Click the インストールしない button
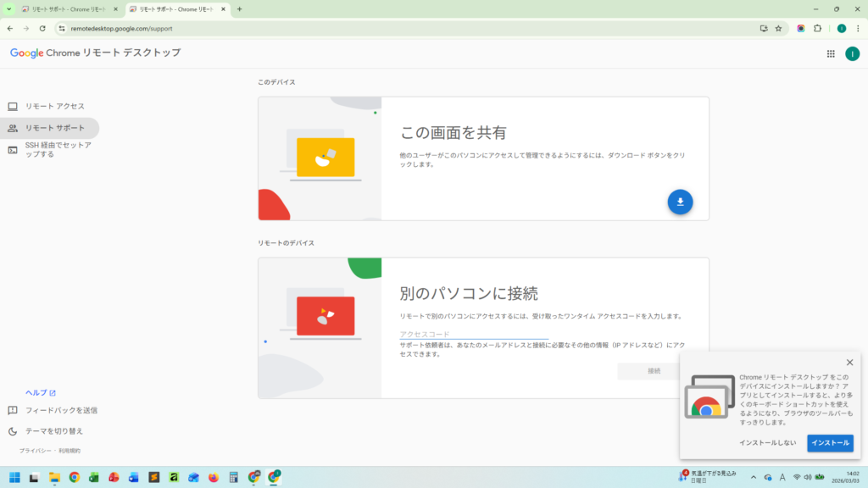The width and height of the screenshot is (868, 488). tap(767, 443)
